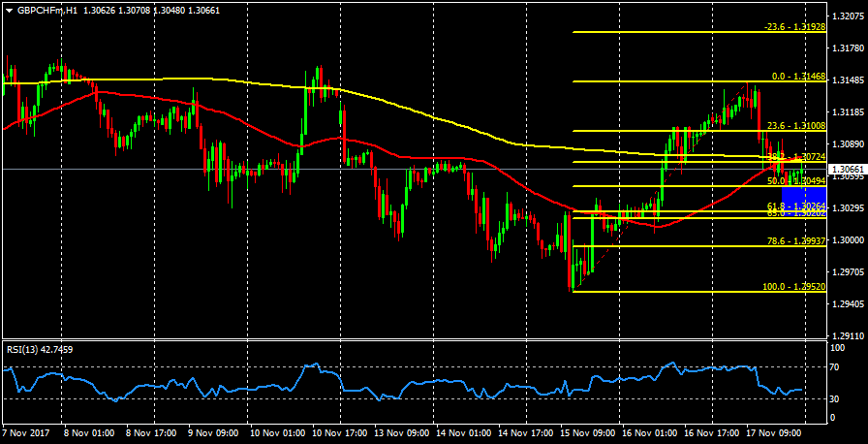This screenshot has width=868, height=444.
Task: Click the 50.0 Fibonacci retracement label
Action: point(795,180)
